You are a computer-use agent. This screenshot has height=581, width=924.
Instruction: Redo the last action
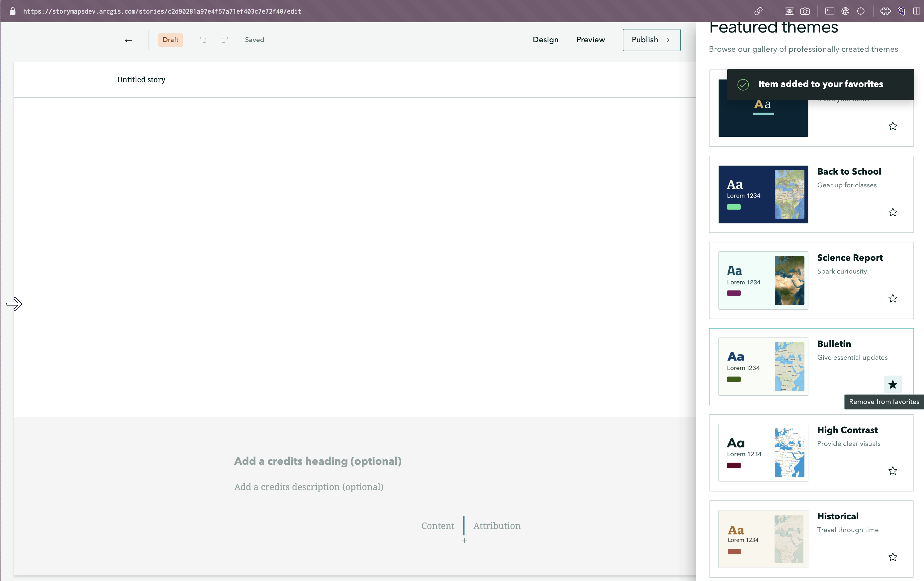tap(224, 39)
